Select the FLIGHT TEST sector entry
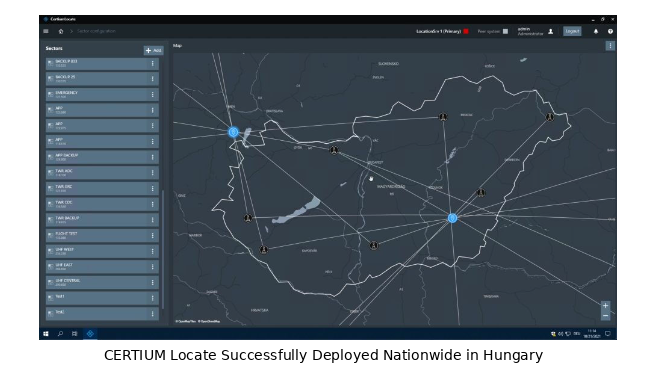Screen dimensions: 647x372 (102, 235)
